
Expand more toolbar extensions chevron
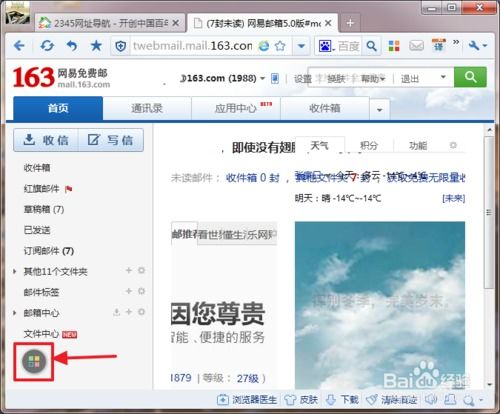456,42
